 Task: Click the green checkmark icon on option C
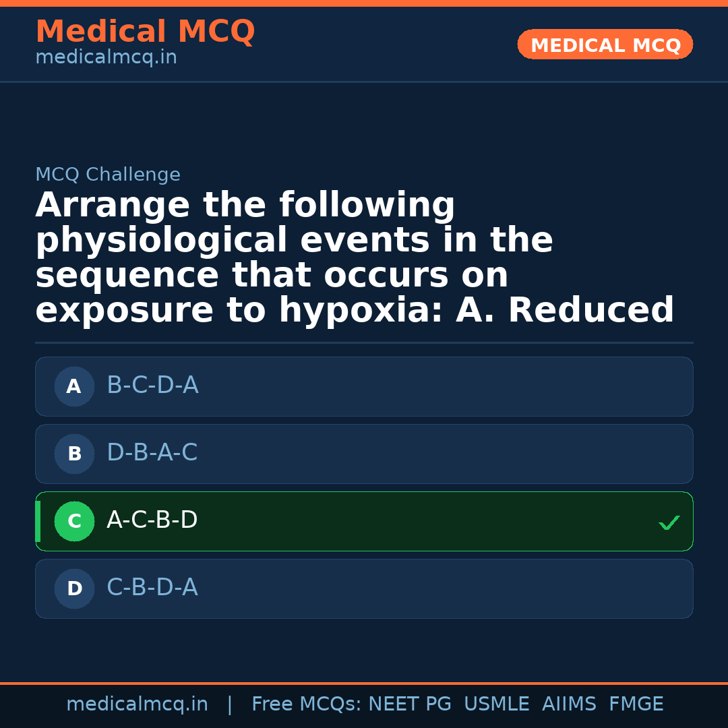(x=669, y=522)
